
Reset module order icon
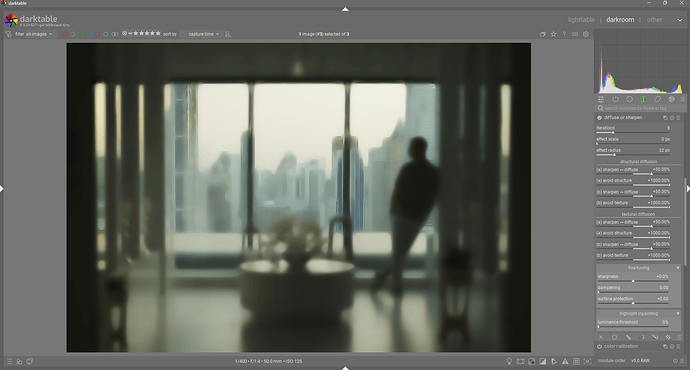675,361
